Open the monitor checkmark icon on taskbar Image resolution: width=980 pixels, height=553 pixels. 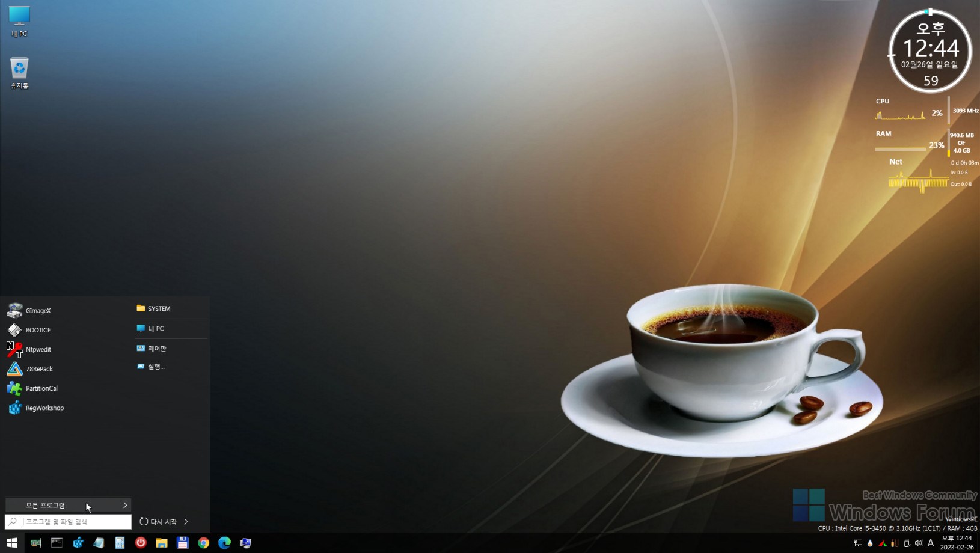coord(245,543)
